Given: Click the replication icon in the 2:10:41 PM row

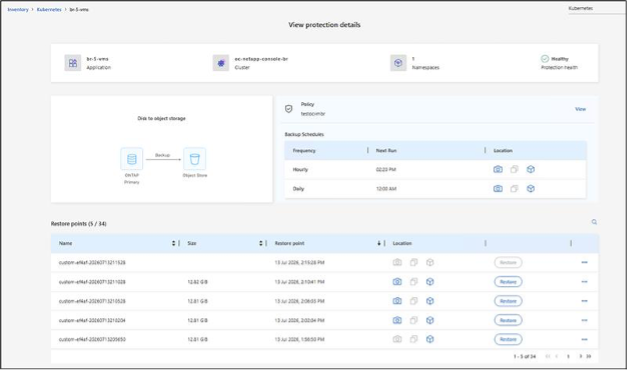Looking at the screenshot, I should tap(414, 282).
